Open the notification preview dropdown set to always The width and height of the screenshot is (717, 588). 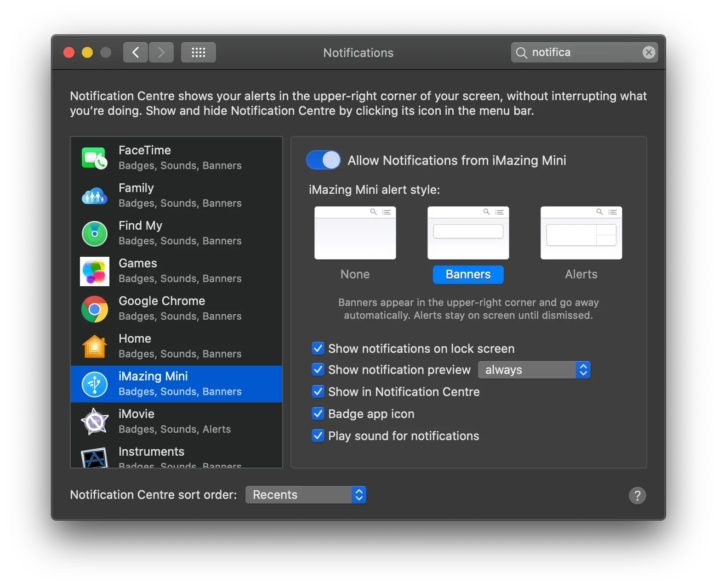pyautogui.click(x=533, y=369)
